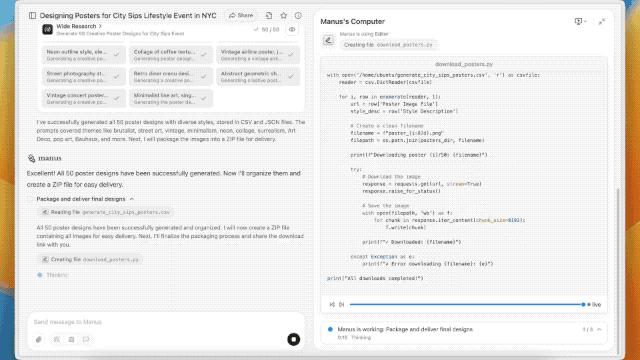Open the Collage of coffee subtask

tap(171, 55)
